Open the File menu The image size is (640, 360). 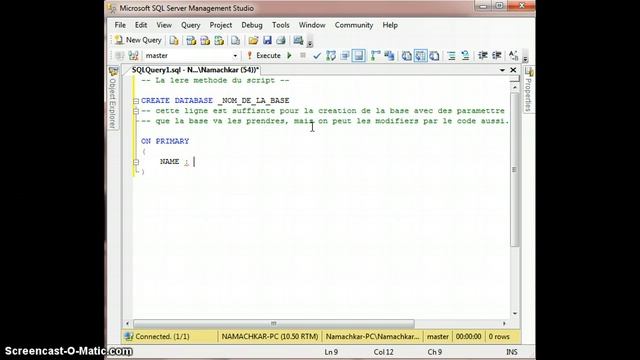(x=120, y=25)
